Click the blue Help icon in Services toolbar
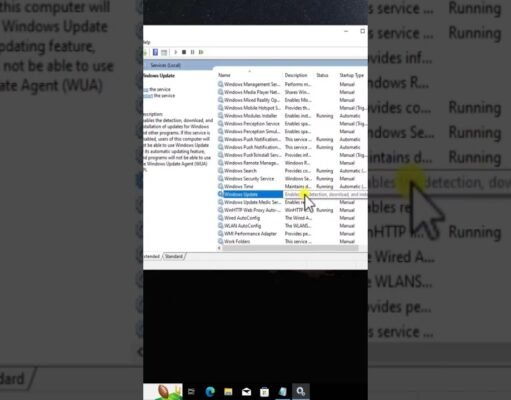Image resolution: width=511 pixels, height=400 pixels. pos(155,52)
